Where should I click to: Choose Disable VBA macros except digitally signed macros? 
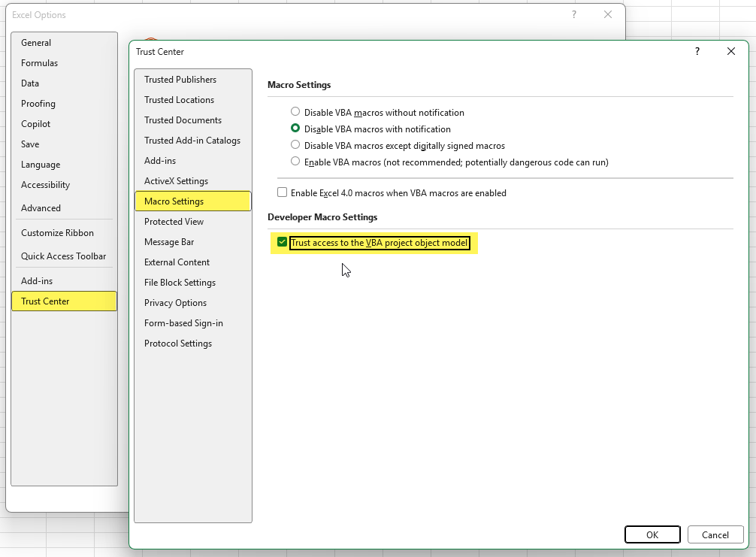pyautogui.click(x=295, y=144)
